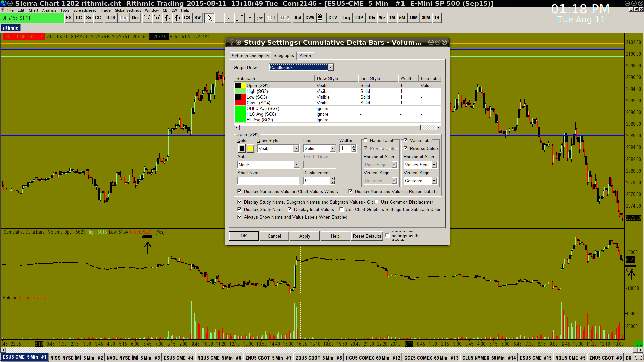Open the Graph Draw Candlestick dropdown
The image size is (644, 362).
pos(331,67)
